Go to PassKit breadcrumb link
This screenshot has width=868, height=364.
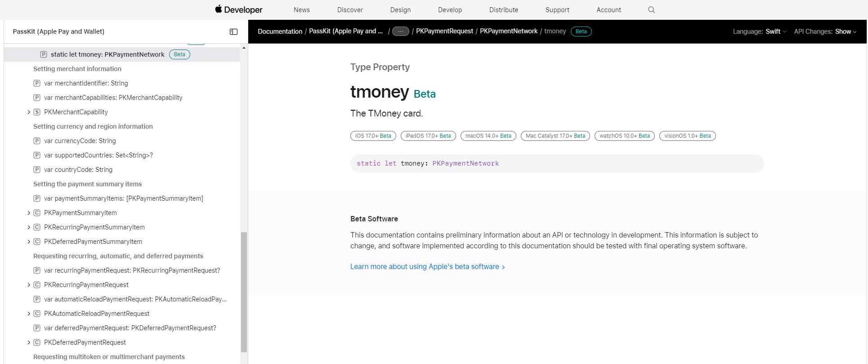pyautogui.click(x=346, y=31)
